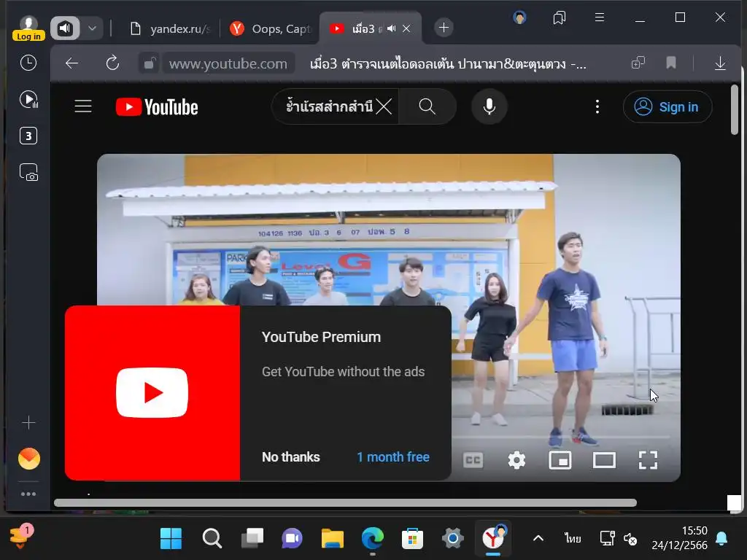Search with voice microphone button

click(x=489, y=106)
